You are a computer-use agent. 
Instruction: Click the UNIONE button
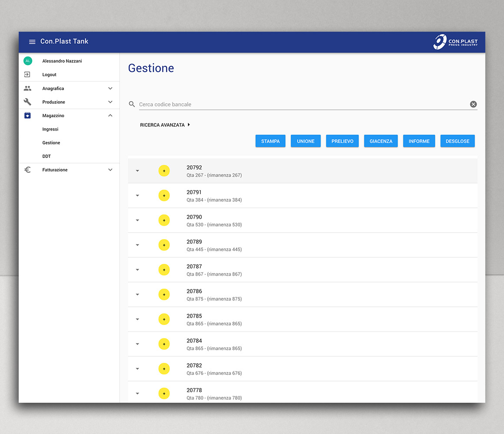[x=306, y=141]
